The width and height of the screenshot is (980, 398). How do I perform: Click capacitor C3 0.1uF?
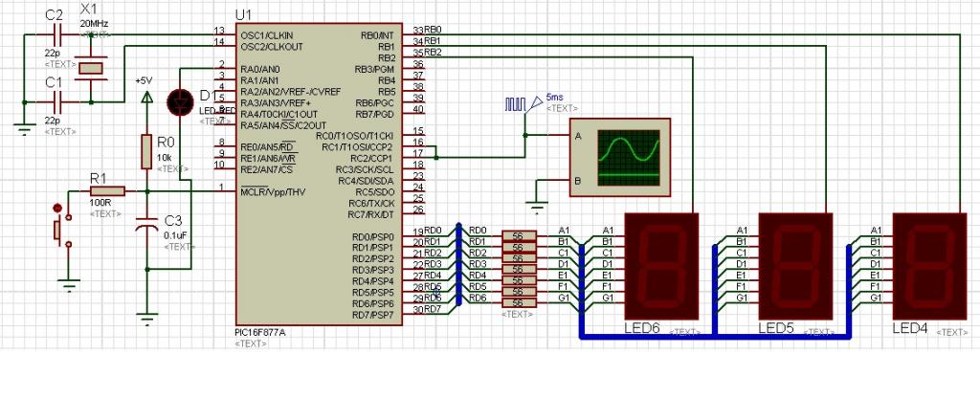pyautogui.click(x=146, y=224)
